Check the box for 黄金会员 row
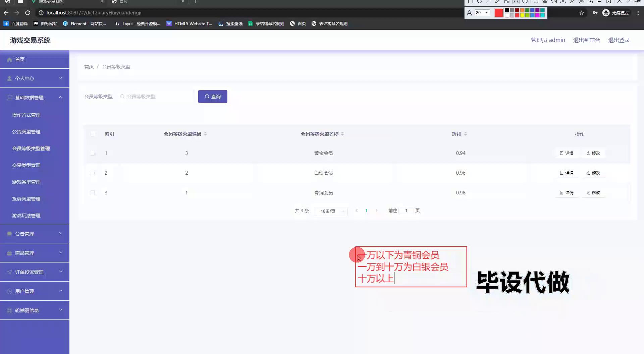The height and width of the screenshot is (354, 644). [x=92, y=153]
